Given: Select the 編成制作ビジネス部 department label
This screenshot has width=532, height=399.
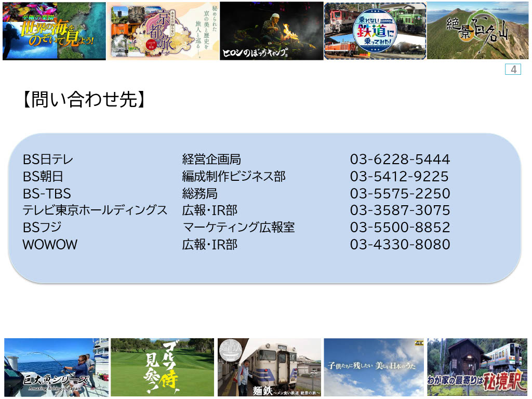Looking at the screenshot, I should pos(234,177).
